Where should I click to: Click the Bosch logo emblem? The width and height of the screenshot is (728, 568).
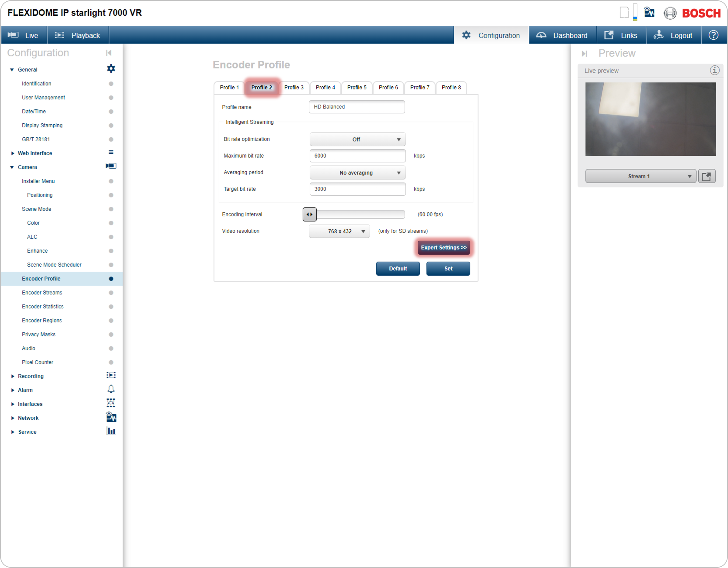coord(670,13)
